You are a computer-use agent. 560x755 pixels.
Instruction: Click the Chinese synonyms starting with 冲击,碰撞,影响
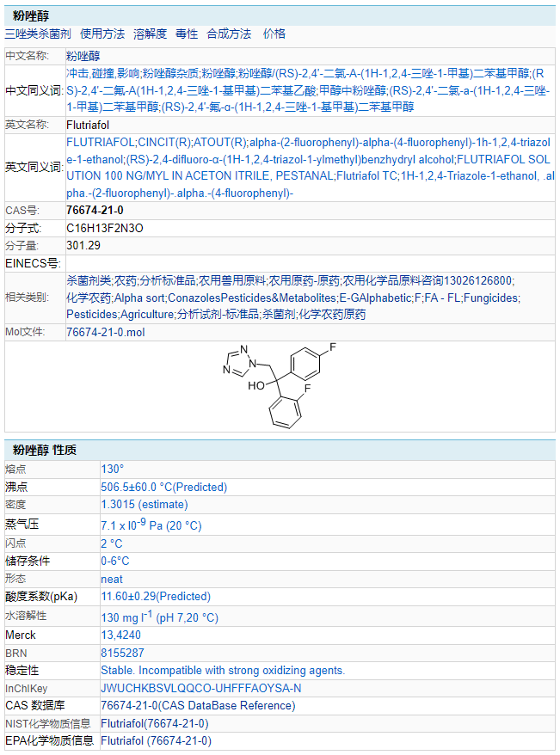point(308,90)
